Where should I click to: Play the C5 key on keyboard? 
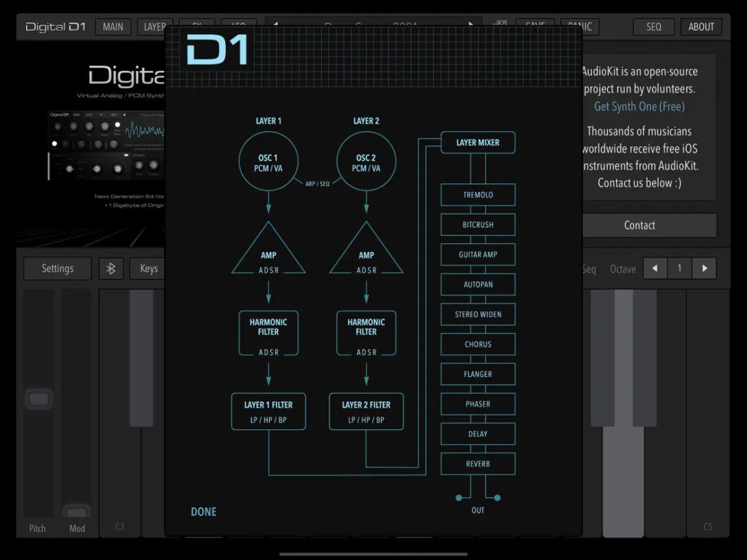(707, 413)
